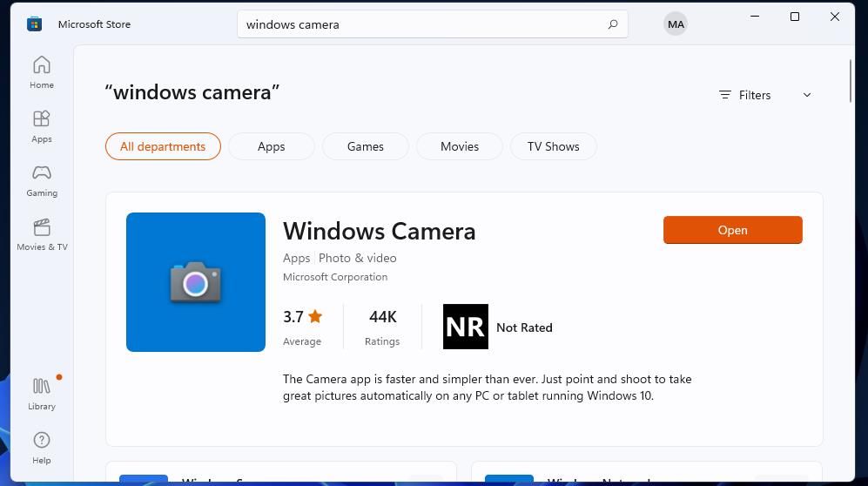This screenshot has height=486, width=868.
Task: Click the Microsoft Store logo icon
Action: tap(34, 24)
